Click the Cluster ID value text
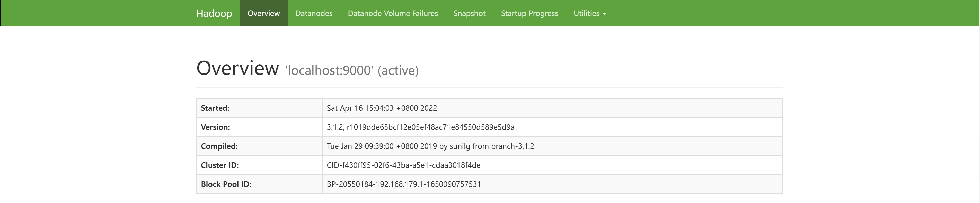The width and height of the screenshot is (980, 203). click(x=403, y=165)
